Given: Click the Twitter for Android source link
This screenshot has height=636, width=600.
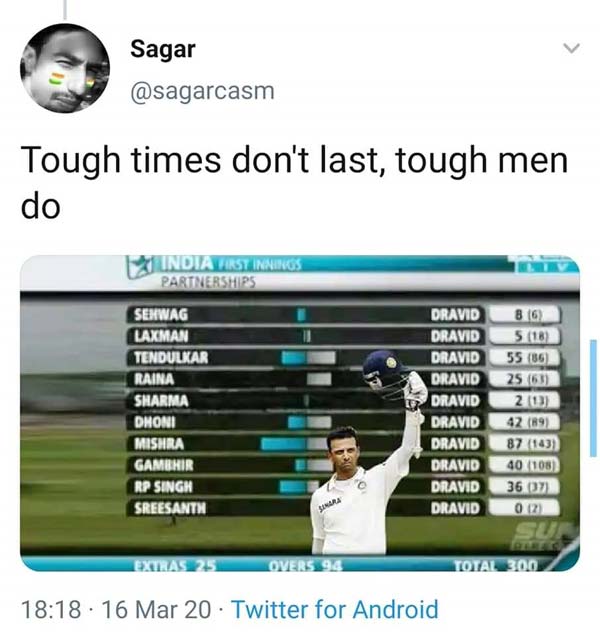Looking at the screenshot, I should tap(335, 609).
